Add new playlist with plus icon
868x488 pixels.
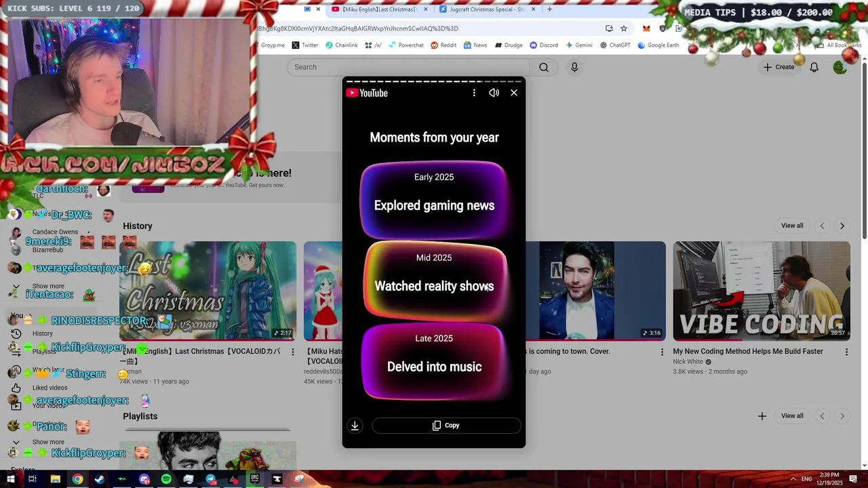coord(762,416)
